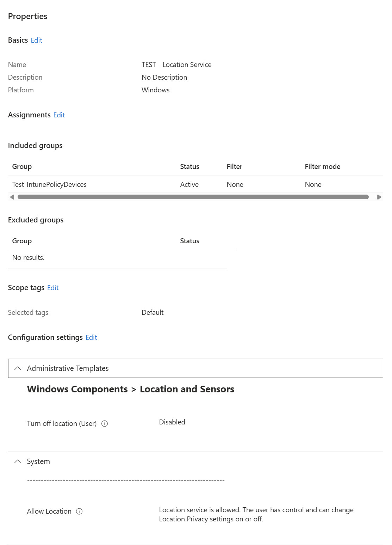Select the Test-IntunePolicyDevices group row
Viewport: 392px width, 545px height.
[195, 184]
